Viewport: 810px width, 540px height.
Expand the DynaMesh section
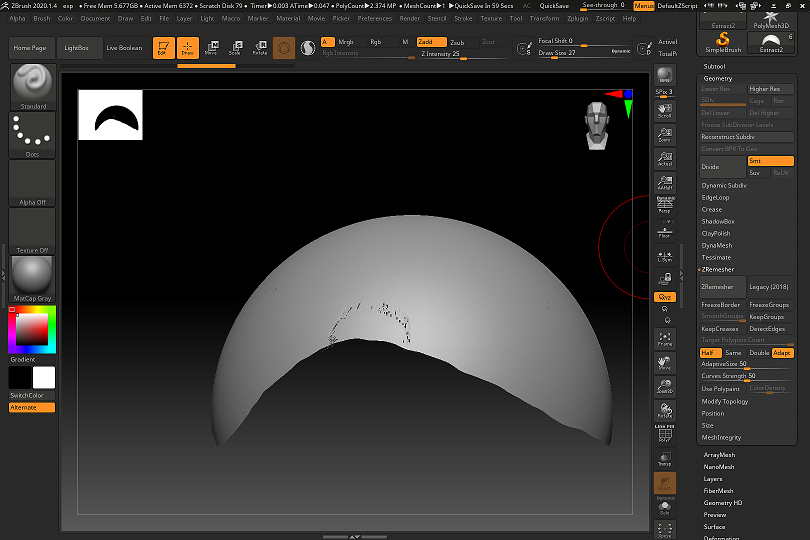click(717, 245)
